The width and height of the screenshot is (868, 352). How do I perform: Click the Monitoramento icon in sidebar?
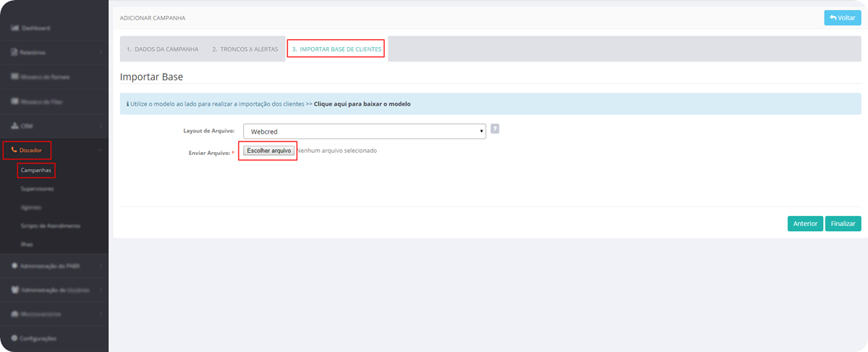(14, 315)
